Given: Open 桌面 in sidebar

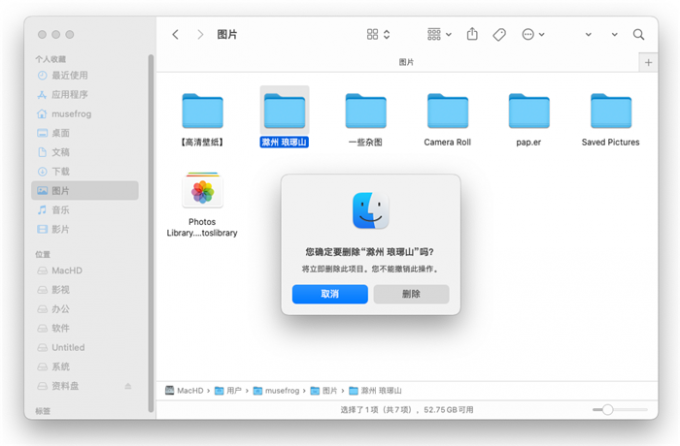Looking at the screenshot, I should point(85,133).
